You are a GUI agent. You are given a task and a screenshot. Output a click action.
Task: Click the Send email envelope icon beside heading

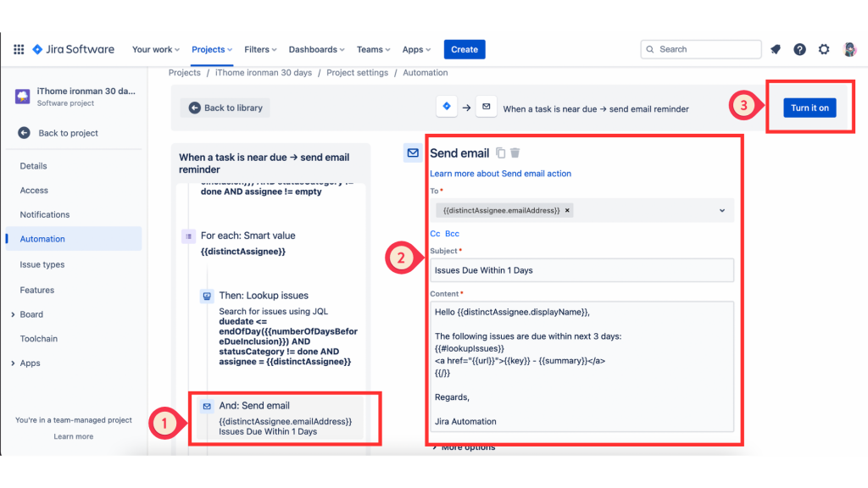(413, 152)
